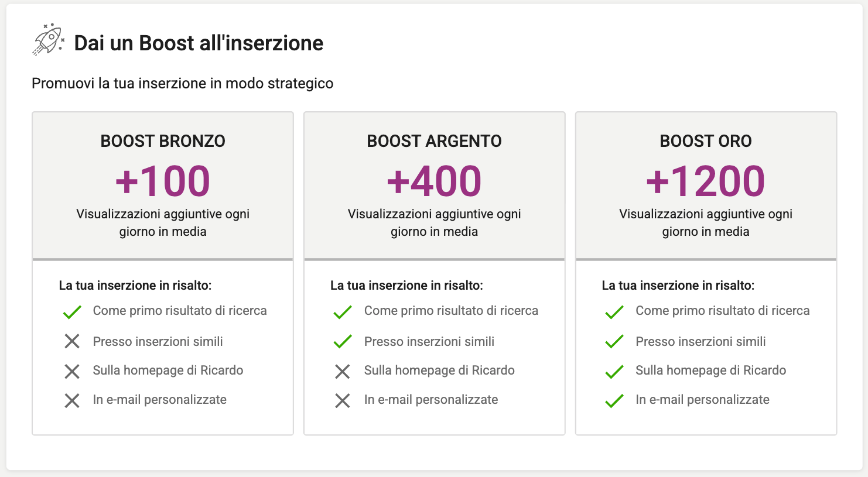Click the rocket icon beside the Boost heading
The image size is (868, 477).
coord(48,40)
